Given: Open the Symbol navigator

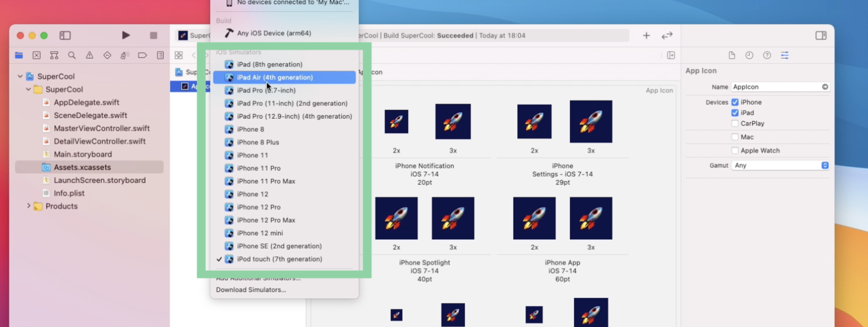Looking at the screenshot, I should 54,55.
